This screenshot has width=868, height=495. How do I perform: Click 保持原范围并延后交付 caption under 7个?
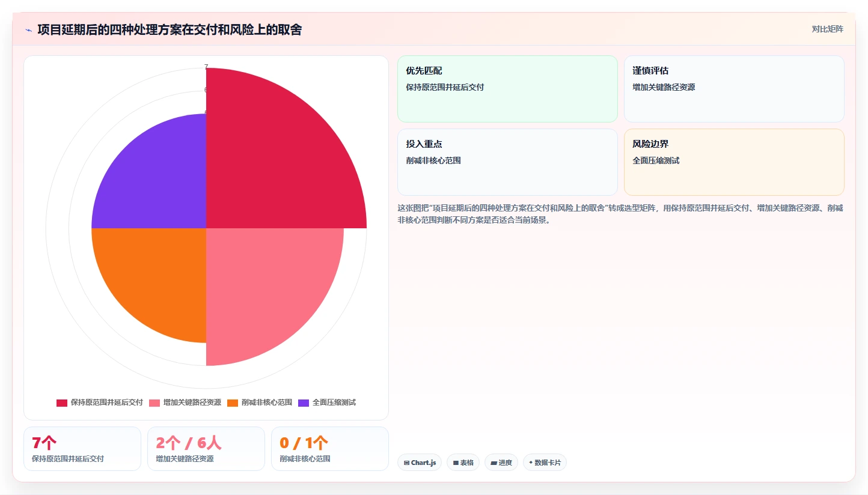pos(68,459)
